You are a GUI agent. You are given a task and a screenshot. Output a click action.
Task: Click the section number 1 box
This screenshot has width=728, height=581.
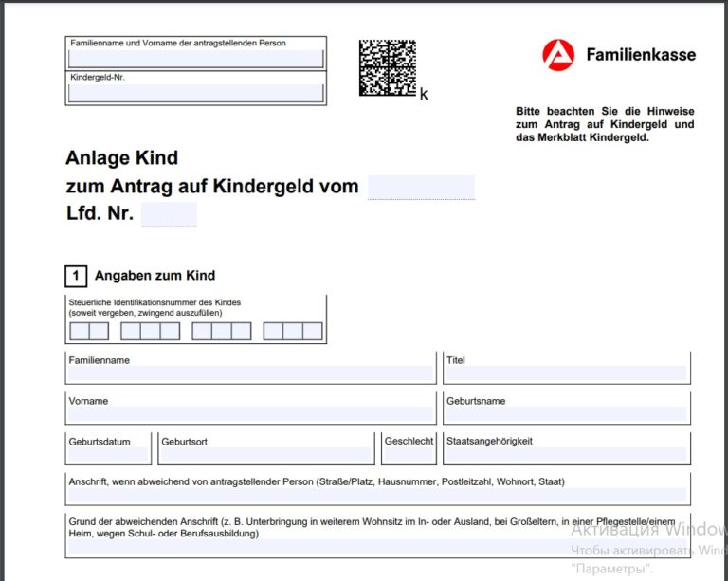click(x=76, y=276)
